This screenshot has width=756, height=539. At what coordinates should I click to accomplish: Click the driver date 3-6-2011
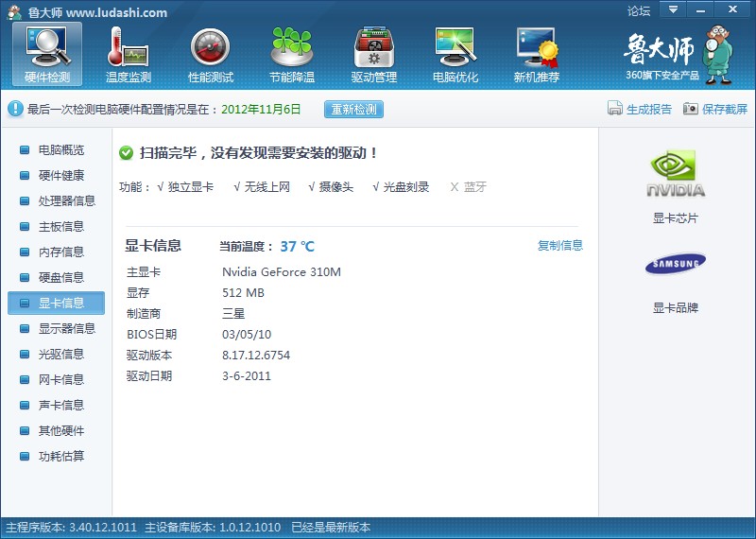tap(247, 376)
